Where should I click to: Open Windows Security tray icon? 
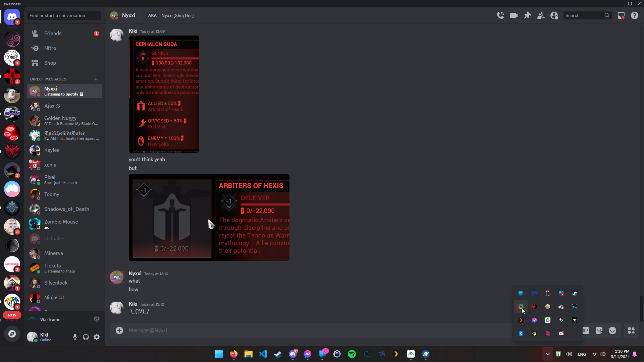click(561, 293)
